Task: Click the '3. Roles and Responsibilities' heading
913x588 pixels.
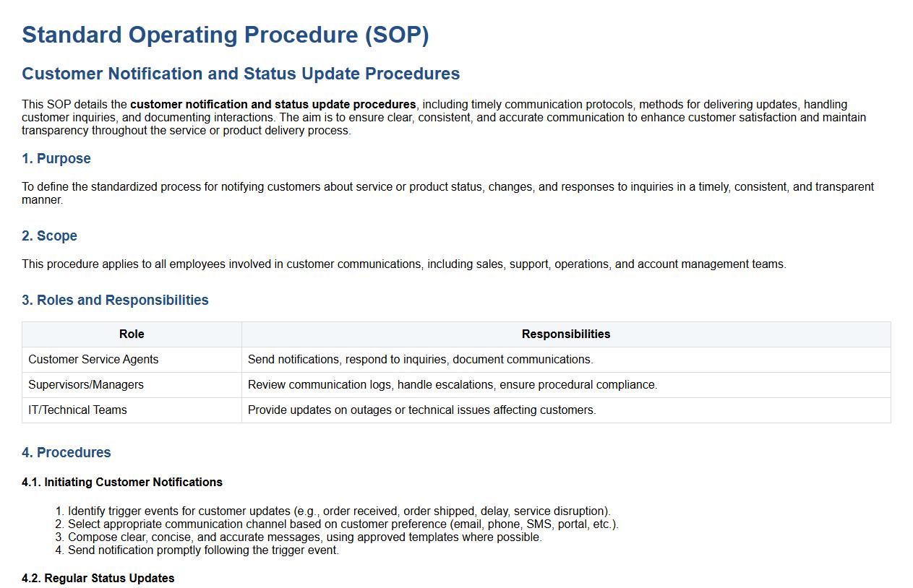Action: [x=115, y=300]
